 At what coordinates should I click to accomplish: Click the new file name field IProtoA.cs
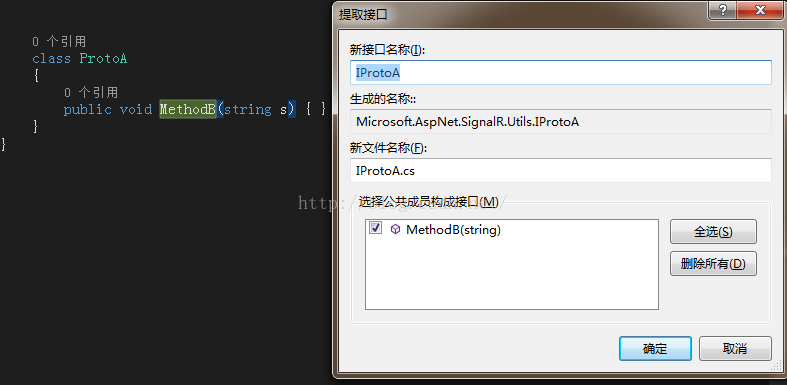point(560,171)
